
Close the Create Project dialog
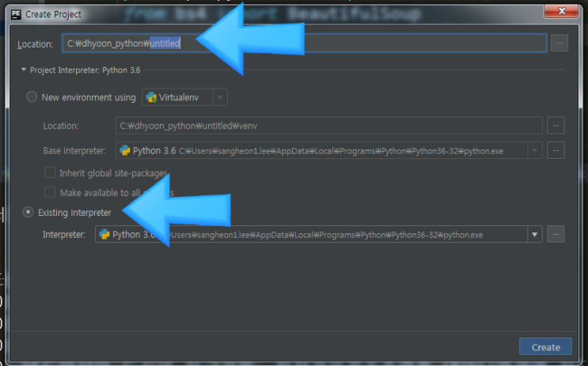coord(561,11)
